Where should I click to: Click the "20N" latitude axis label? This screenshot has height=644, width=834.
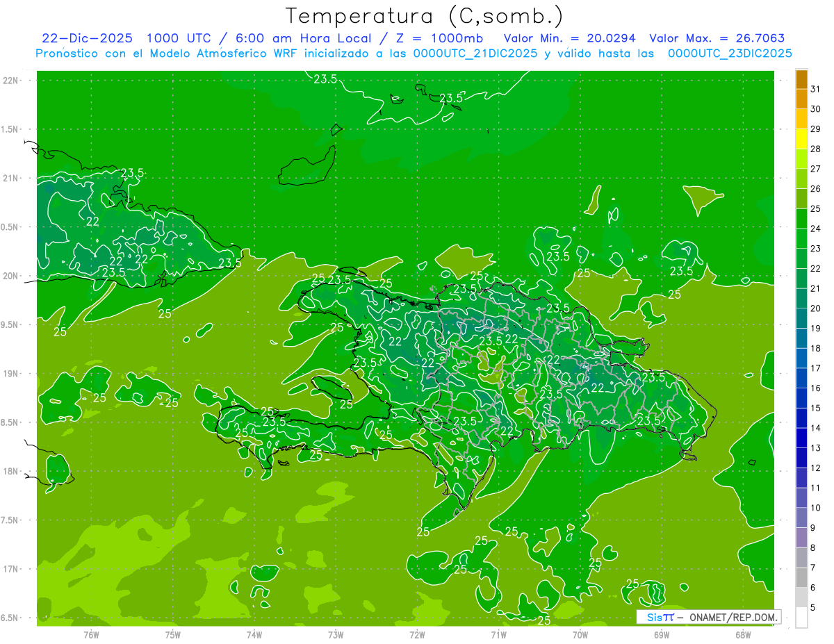click(x=11, y=276)
